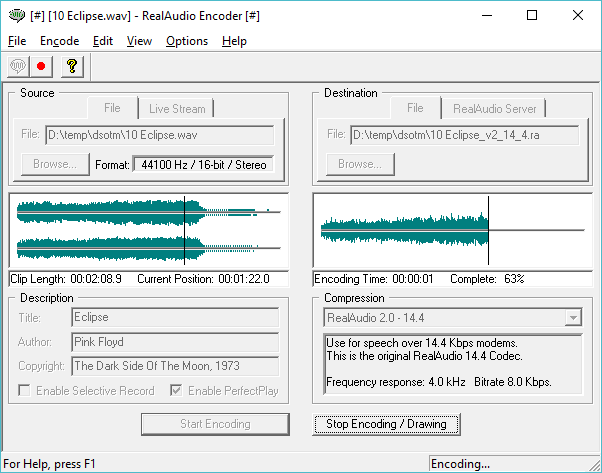602x473 pixels.
Task: Click the Start Encoding button
Action: 214,424
